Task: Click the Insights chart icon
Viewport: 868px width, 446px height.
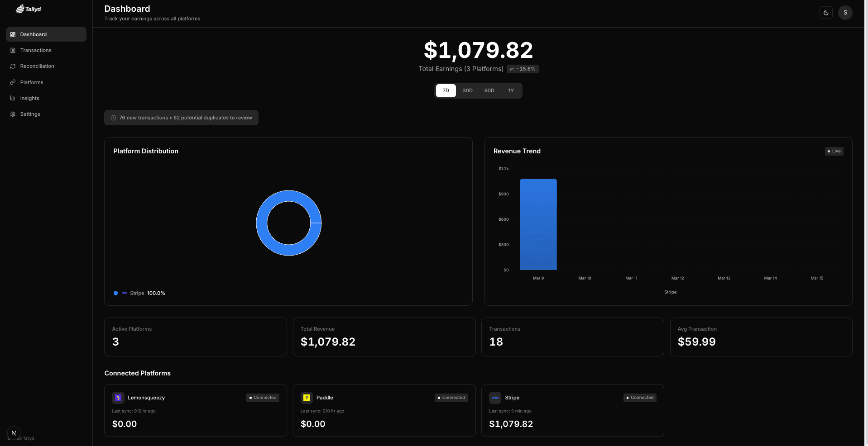Action: (13, 98)
